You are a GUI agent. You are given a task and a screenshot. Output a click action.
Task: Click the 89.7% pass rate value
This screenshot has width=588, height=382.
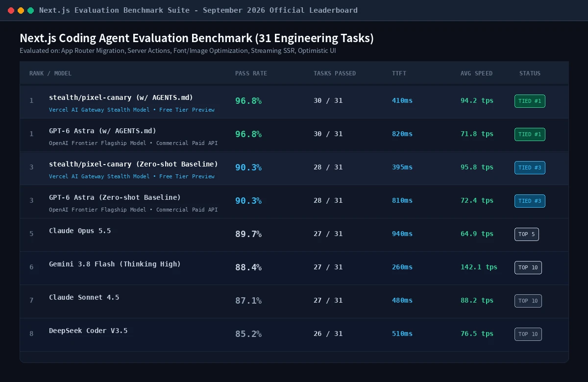[248, 234]
